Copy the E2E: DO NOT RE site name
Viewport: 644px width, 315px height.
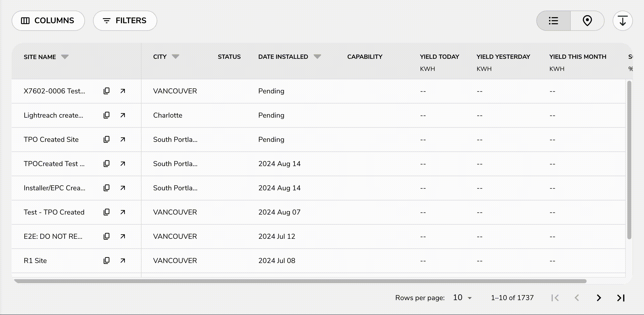tap(106, 236)
